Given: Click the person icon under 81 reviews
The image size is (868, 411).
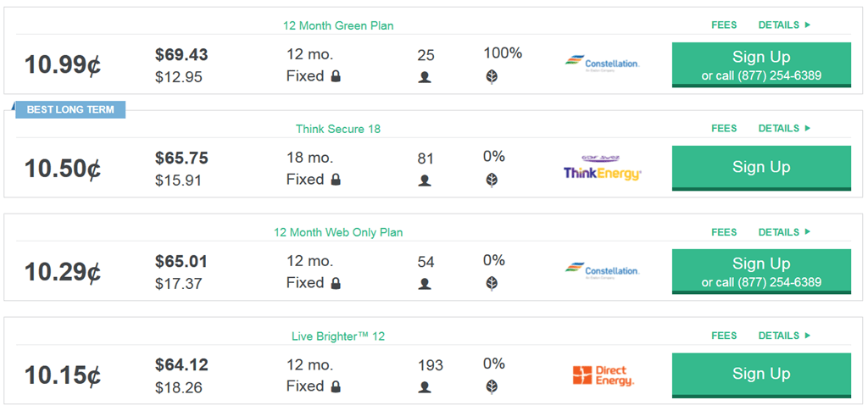Looking at the screenshot, I should coord(425,181).
